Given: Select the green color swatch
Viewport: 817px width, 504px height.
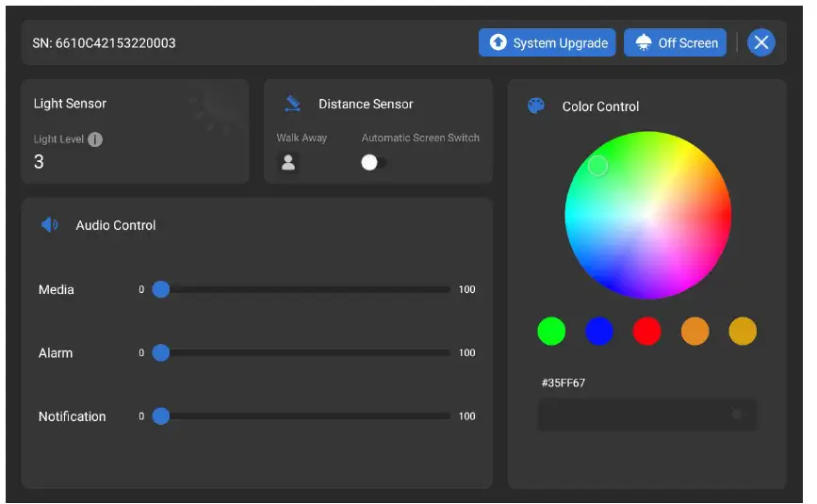Looking at the screenshot, I should [551, 332].
